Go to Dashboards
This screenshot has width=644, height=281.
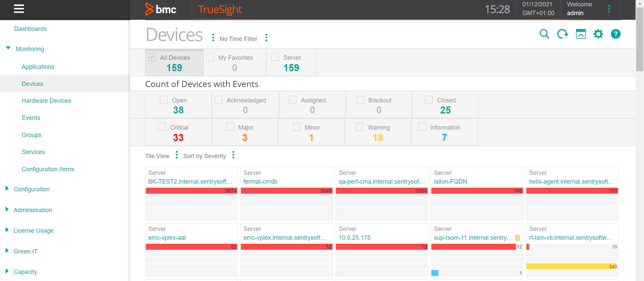[x=30, y=29]
